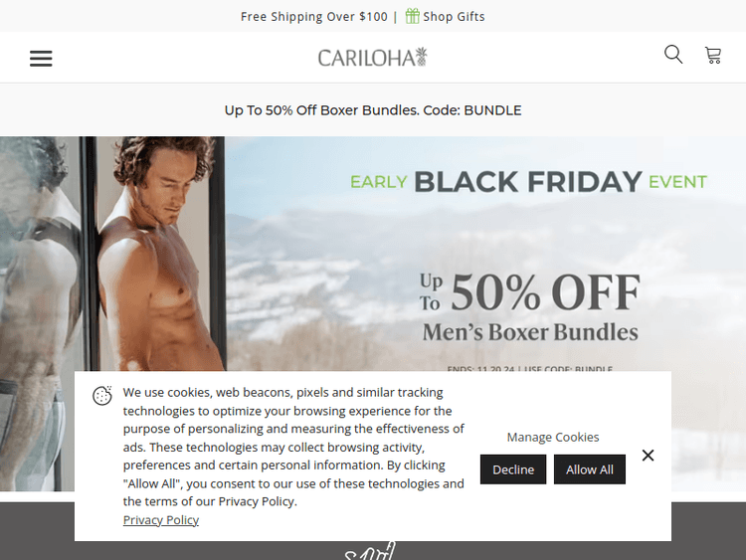Screen dimensions: 746x560
Task: Click the 50% OFF headline text
Action: [x=545, y=291]
